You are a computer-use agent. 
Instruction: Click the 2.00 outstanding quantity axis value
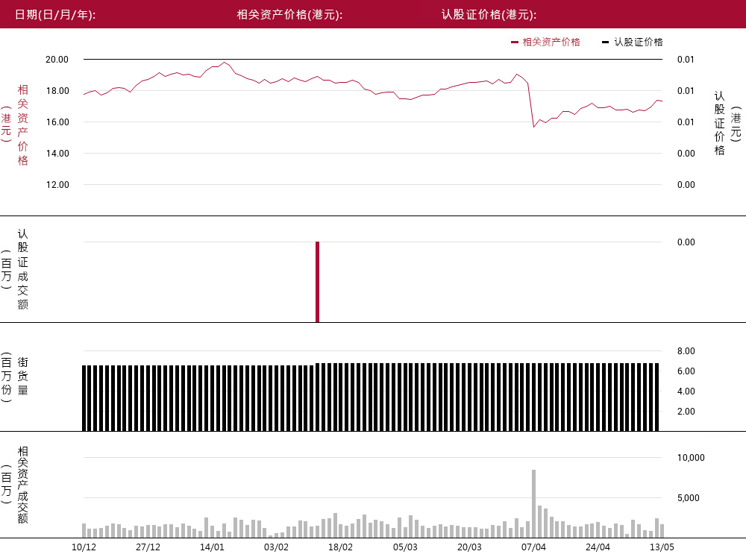click(686, 412)
